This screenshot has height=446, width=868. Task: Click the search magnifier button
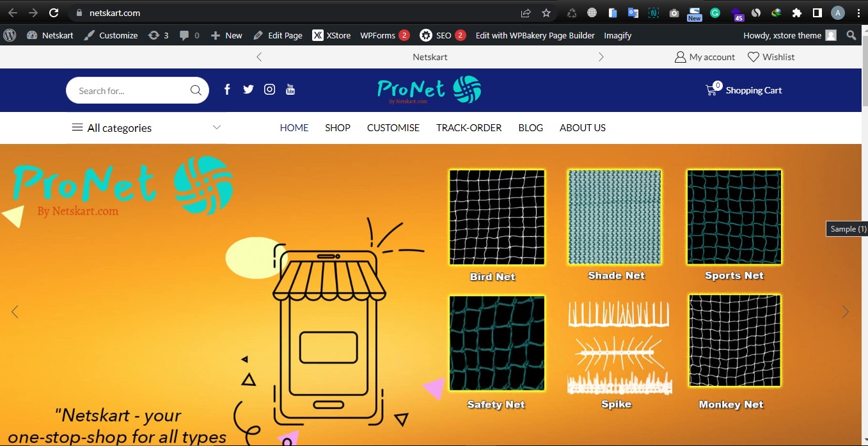pos(196,90)
